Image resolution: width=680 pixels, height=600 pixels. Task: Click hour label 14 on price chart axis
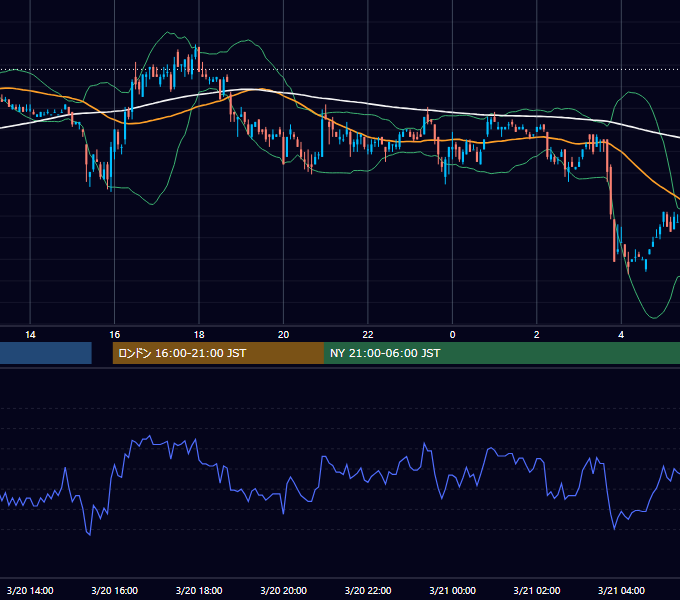(x=30, y=335)
